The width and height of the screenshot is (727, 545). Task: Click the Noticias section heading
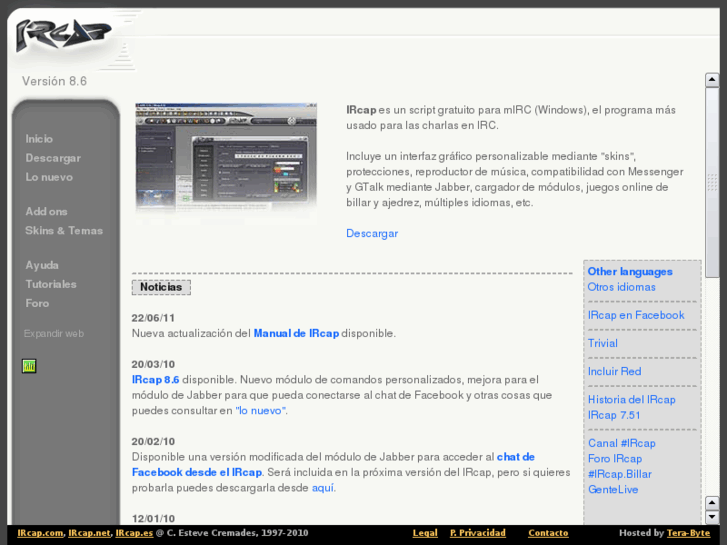click(x=161, y=287)
